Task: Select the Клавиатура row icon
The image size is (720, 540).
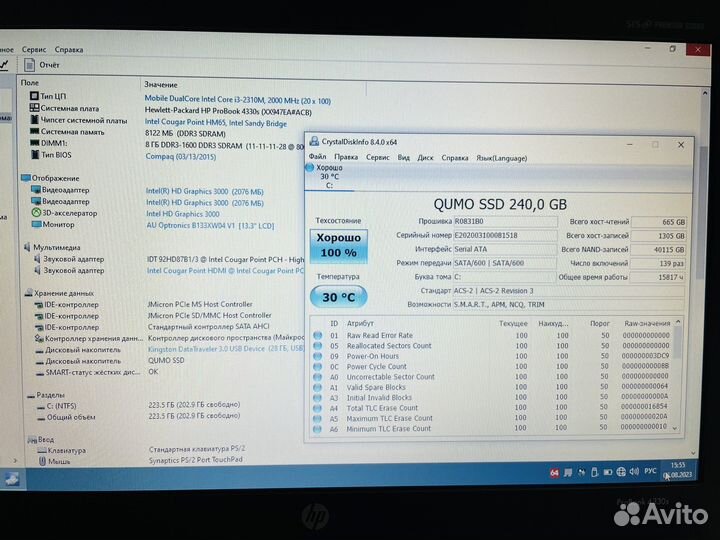Action: [x=42, y=450]
